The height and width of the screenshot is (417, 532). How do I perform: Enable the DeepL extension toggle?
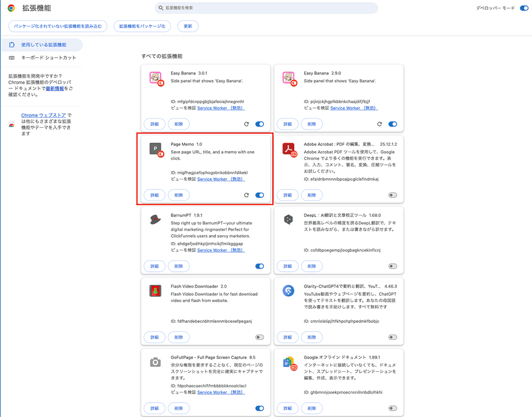click(393, 266)
